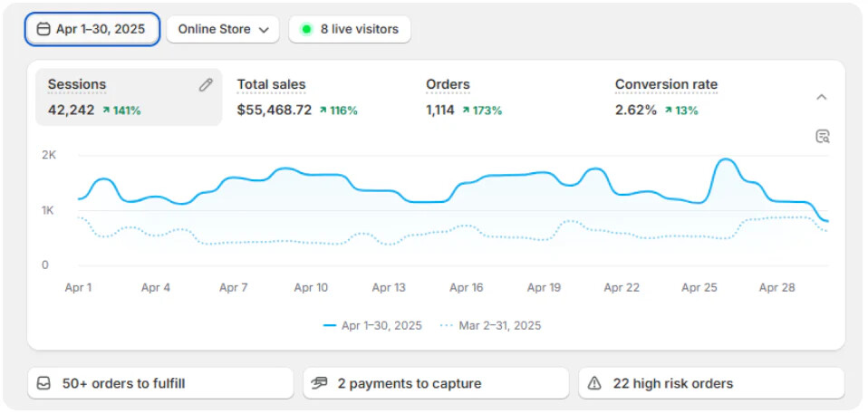The width and height of the screenshot is (868, 414).
Task: Open the 8 live visitors view
Action: click(x=350, y=29)
